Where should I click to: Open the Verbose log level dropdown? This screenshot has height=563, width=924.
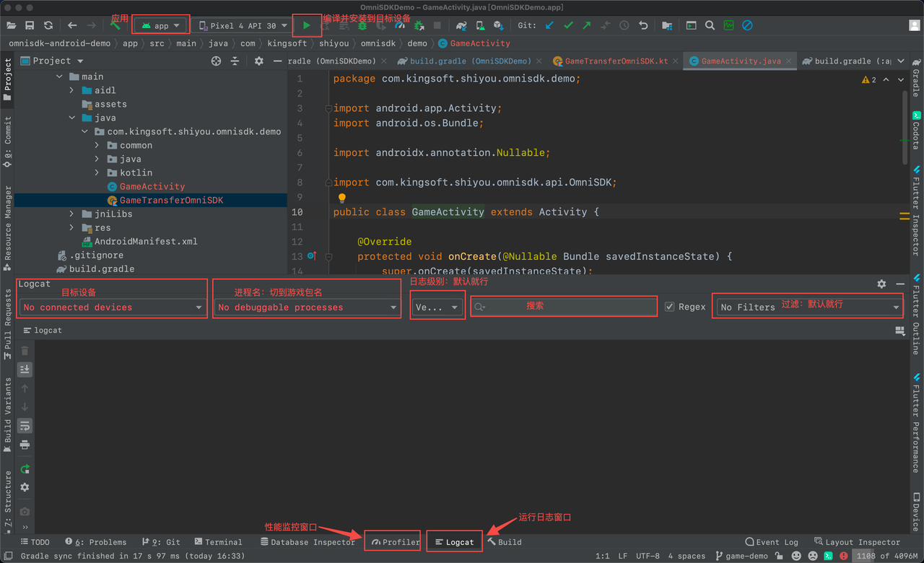[437, 307]
